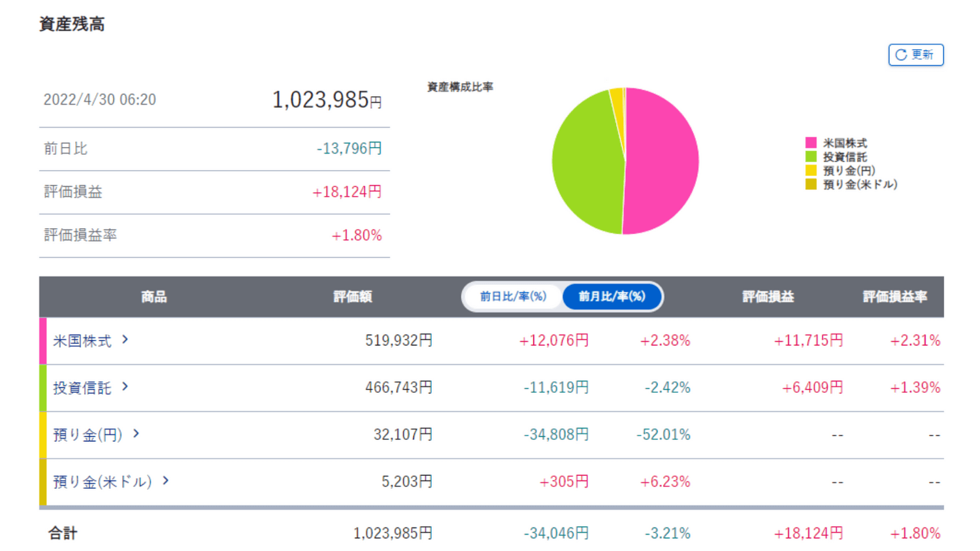Image resolution: width=980 pixels, height=551 pixels.
Task: Click the 評価損益率 column header
Action: tap(895, 297)
